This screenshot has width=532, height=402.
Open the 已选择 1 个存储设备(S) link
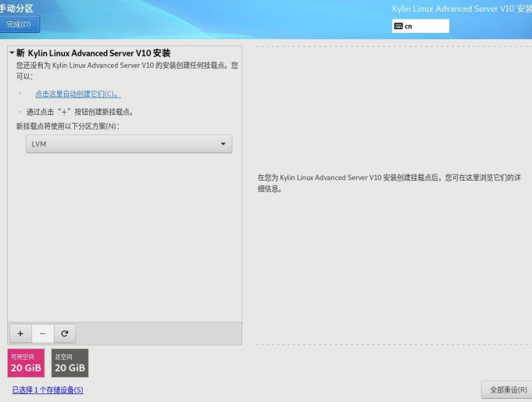tap(48, 389)
